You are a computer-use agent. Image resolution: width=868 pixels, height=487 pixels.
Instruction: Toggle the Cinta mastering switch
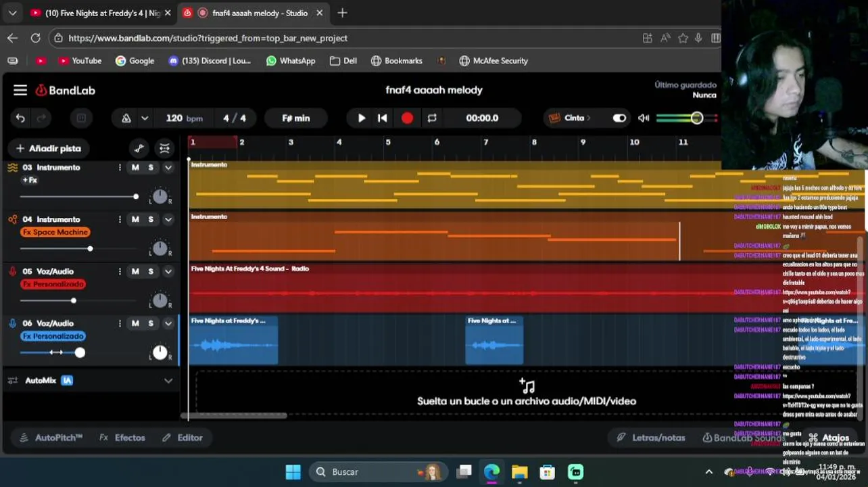click(x=619, y=118)
